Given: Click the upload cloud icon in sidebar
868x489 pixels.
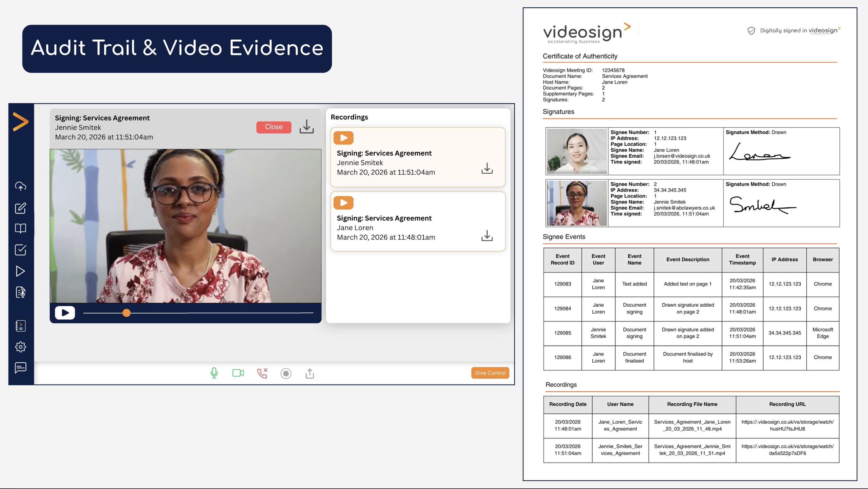Looking at the screenshot, I should click(21, 186).
